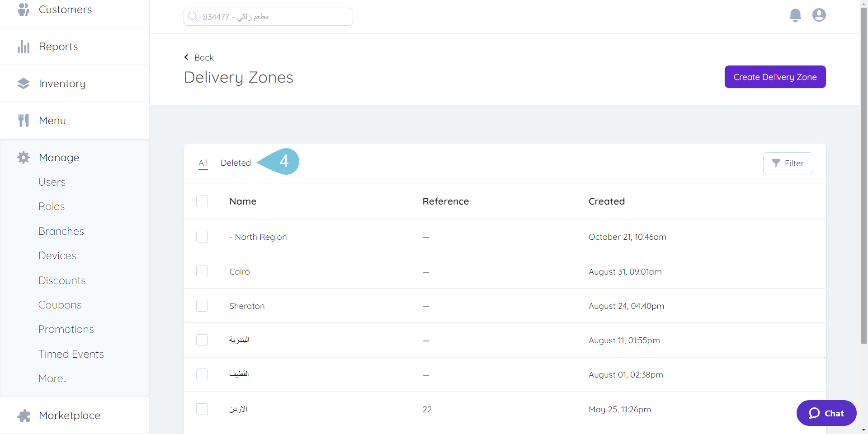
Task: Open notifications via the bell icon
Action: tap(795, 15)
